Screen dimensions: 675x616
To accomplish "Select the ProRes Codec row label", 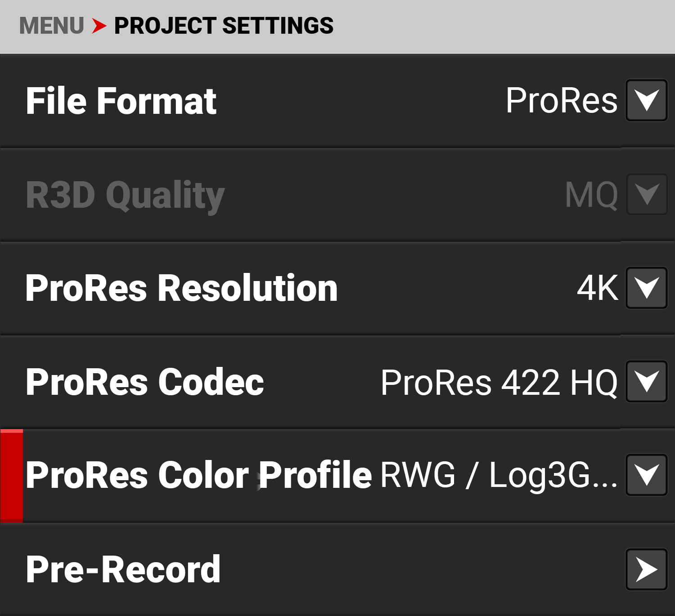I will (144, 382).
